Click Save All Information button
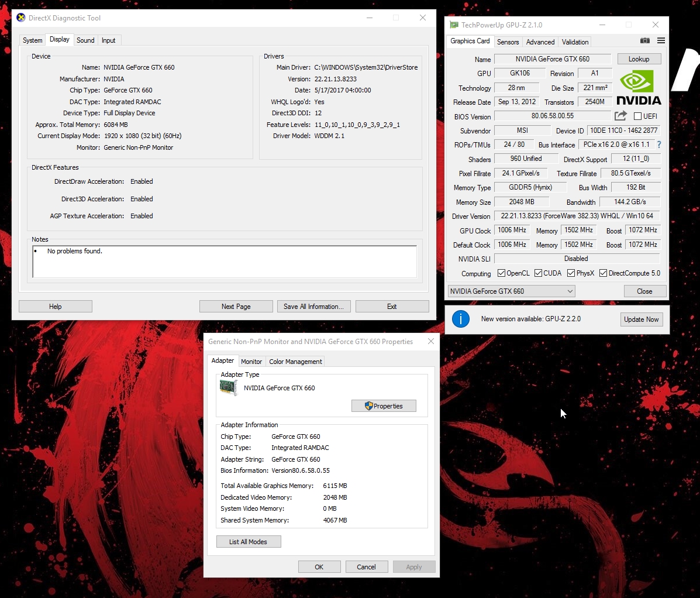This screenshot has width=700, height=598. [313, 307]
